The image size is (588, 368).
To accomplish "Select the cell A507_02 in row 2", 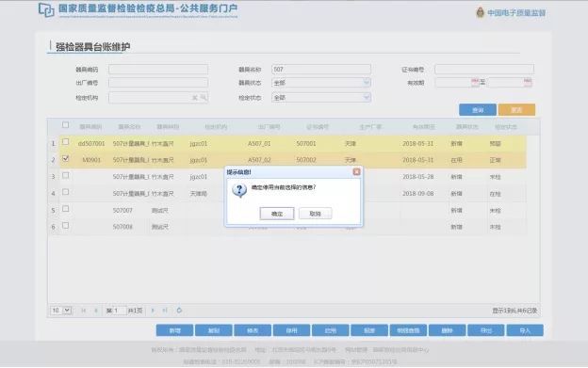I will pyautogui.click(x=259, y=160).
